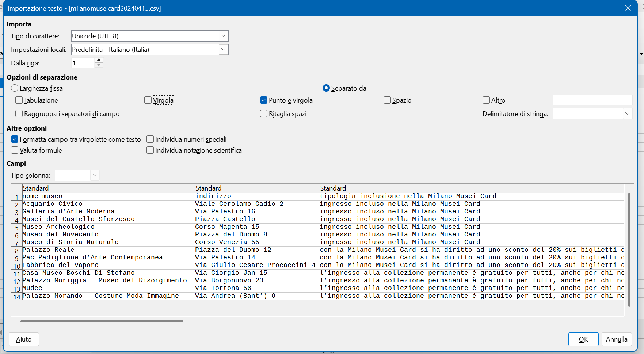The image size is (644, 354).
Task: Open Aiuto help button
Action: click(x=24, y=339)
